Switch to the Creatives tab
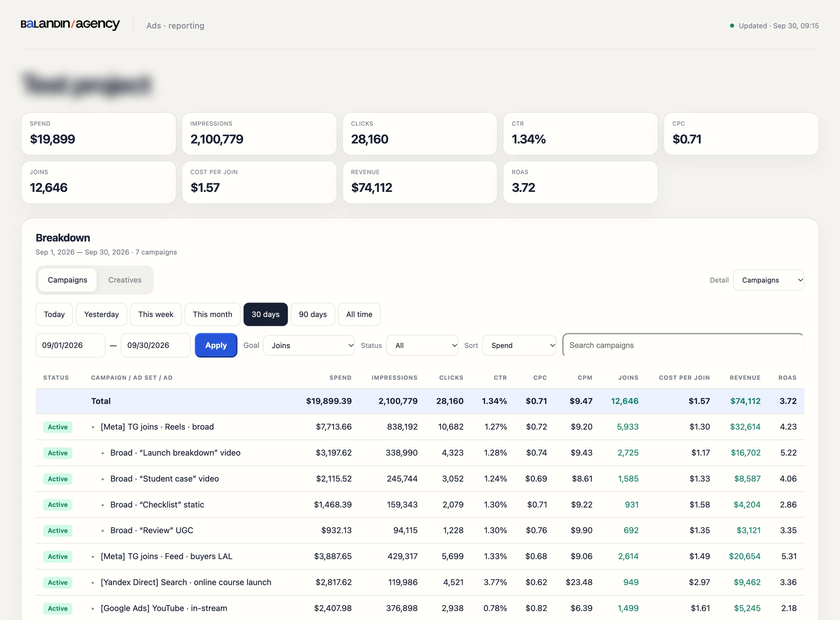Image resolution: width=840 pixels, height=620 pixels. (125, 280)
